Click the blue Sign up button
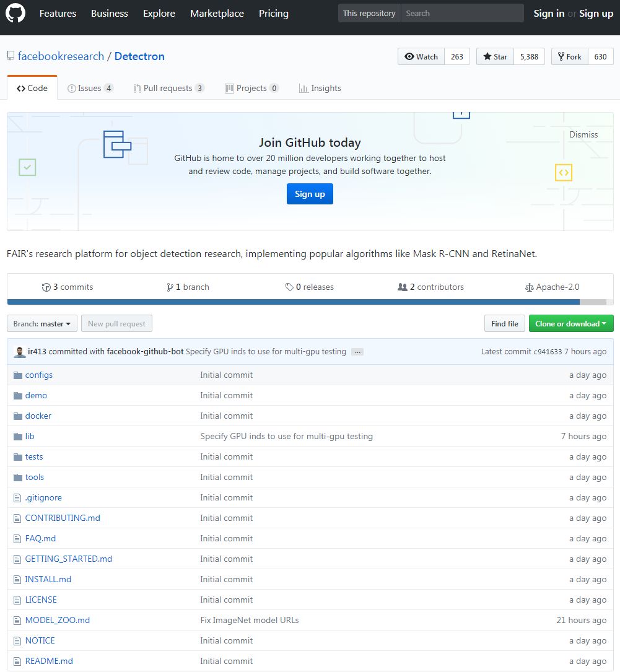 pyautogui.click(x=310, y=194)
